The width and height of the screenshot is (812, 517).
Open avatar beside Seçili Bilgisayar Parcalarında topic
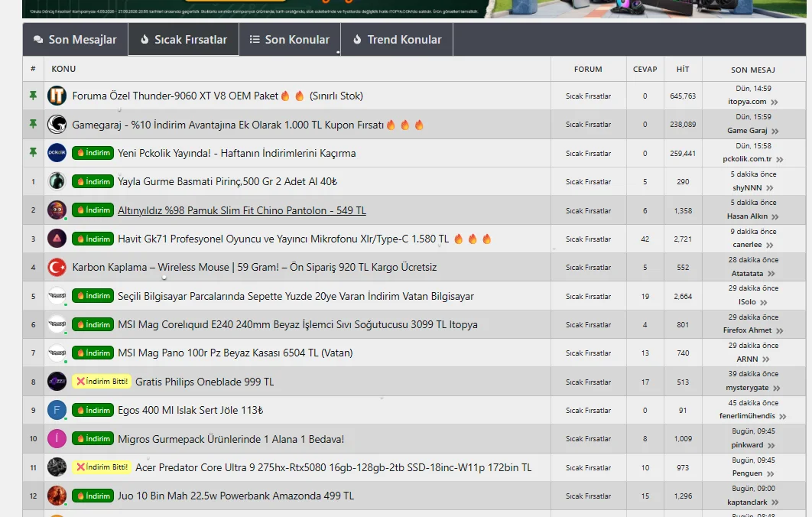coord(57,296)
